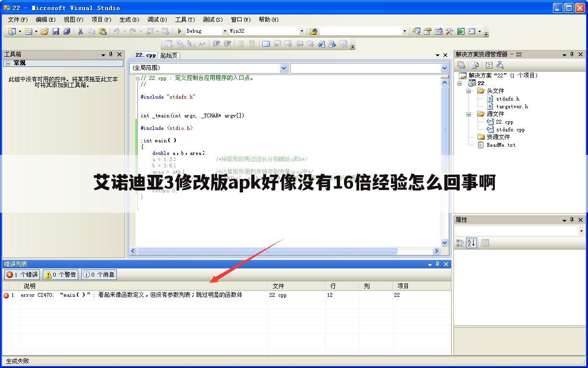Click the Open File folder icon
Screen dimensions: 588x368
tap(45, 31)
